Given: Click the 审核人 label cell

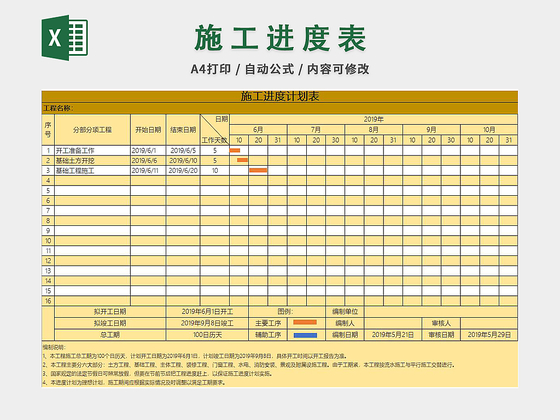Looking at the screenshot, I should pyautogui.click(x=441, y=323).
